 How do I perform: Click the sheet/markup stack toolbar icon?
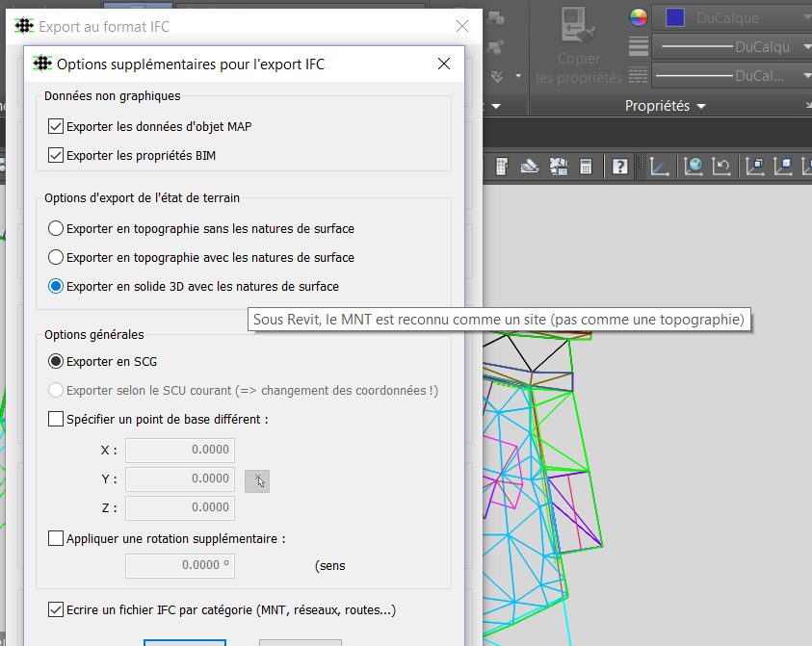coord(529,167)
